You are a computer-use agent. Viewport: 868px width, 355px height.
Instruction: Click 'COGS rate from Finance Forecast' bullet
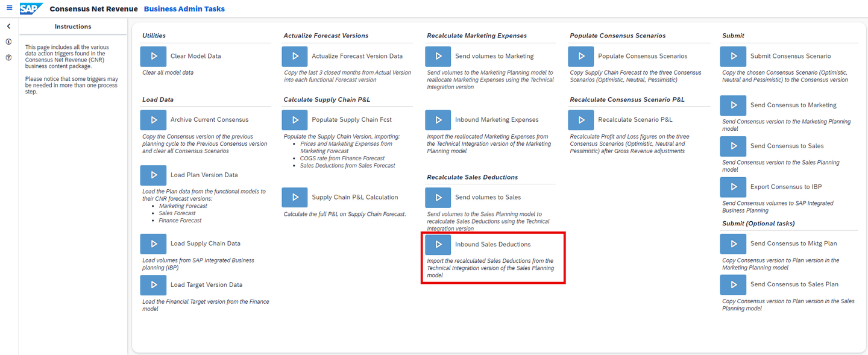tap(342, 159)
